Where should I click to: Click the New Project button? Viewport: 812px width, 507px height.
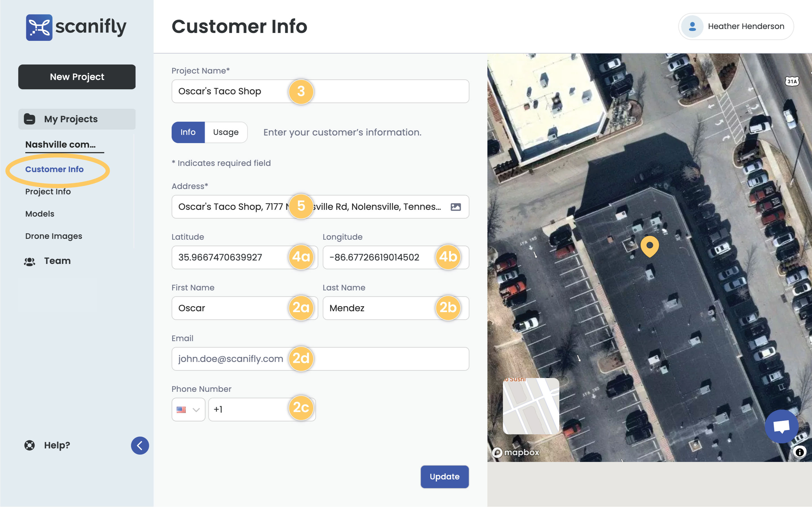tap(77, 77)
